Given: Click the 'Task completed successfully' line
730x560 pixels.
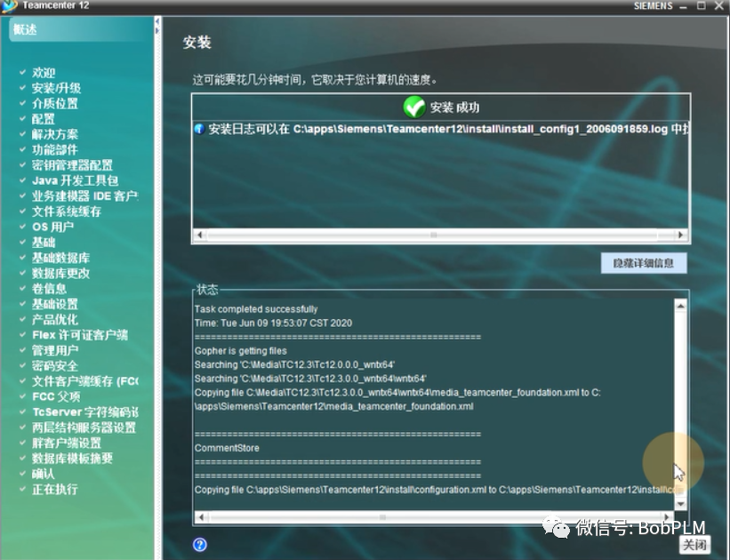Looking at the screenshot, I should [x=256, y=309].
